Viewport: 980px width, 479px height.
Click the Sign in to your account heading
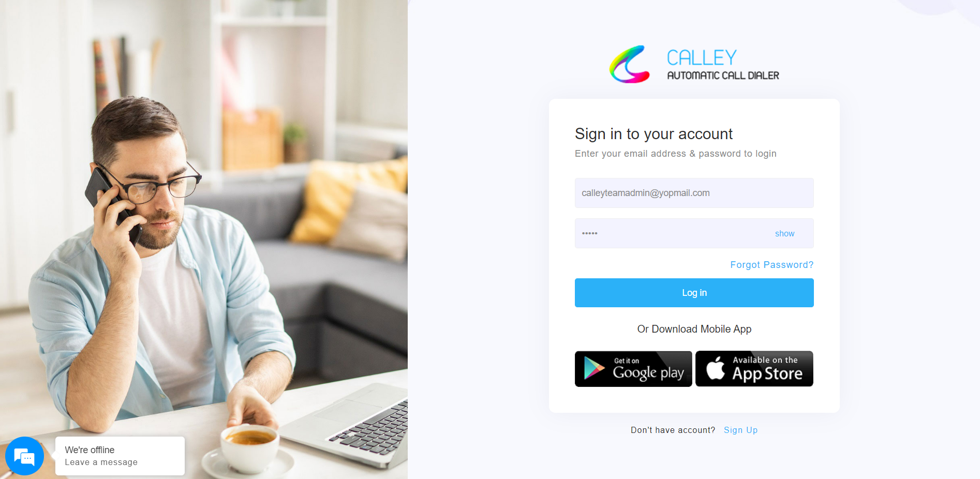[x=654, y=134]
